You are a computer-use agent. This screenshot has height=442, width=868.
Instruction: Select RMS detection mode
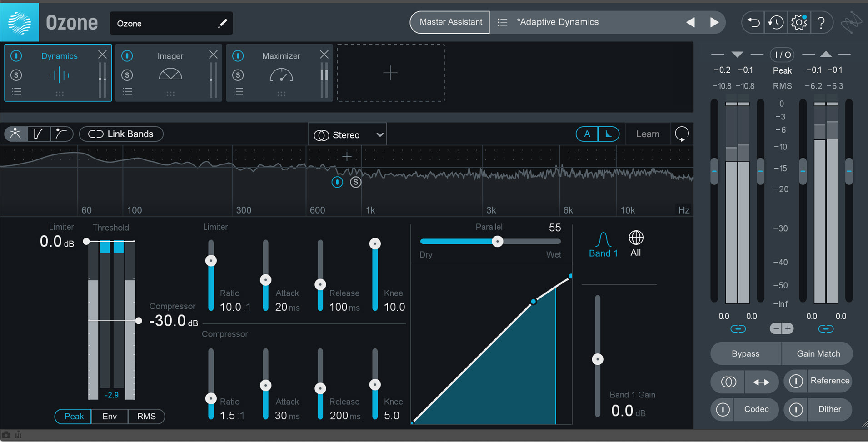tap(146, 416)
